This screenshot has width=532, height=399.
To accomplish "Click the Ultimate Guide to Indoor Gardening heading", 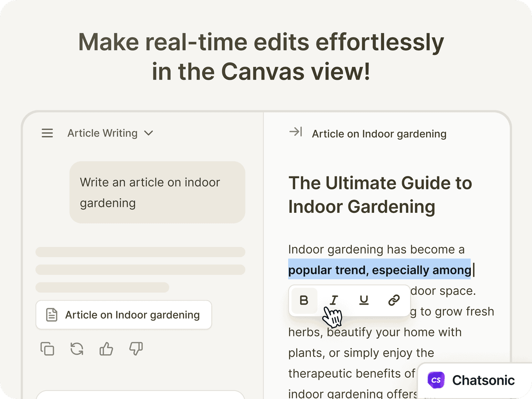I will pos(380,195).
